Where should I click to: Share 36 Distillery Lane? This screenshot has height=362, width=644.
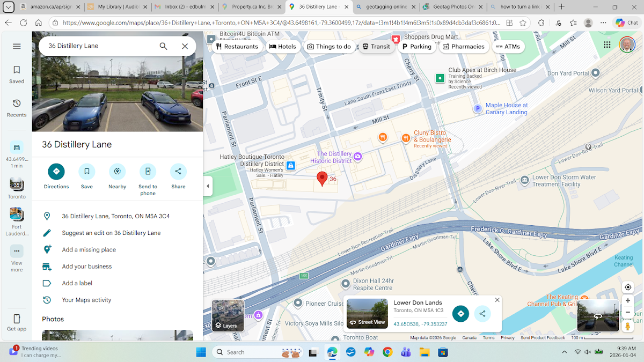click(178, 176)
